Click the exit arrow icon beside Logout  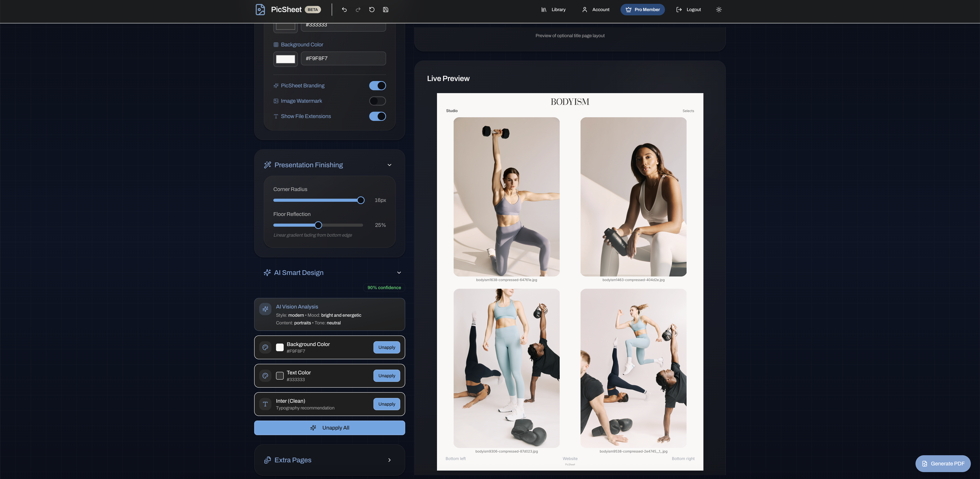pos(679,10)
